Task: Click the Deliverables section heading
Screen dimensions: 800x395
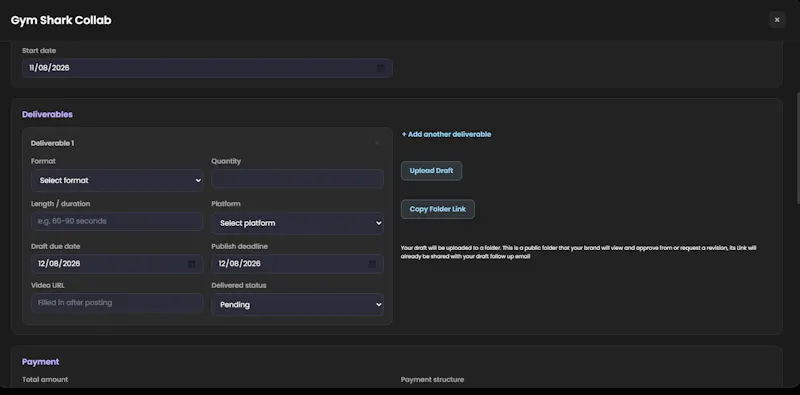Action: pos(47,114)
